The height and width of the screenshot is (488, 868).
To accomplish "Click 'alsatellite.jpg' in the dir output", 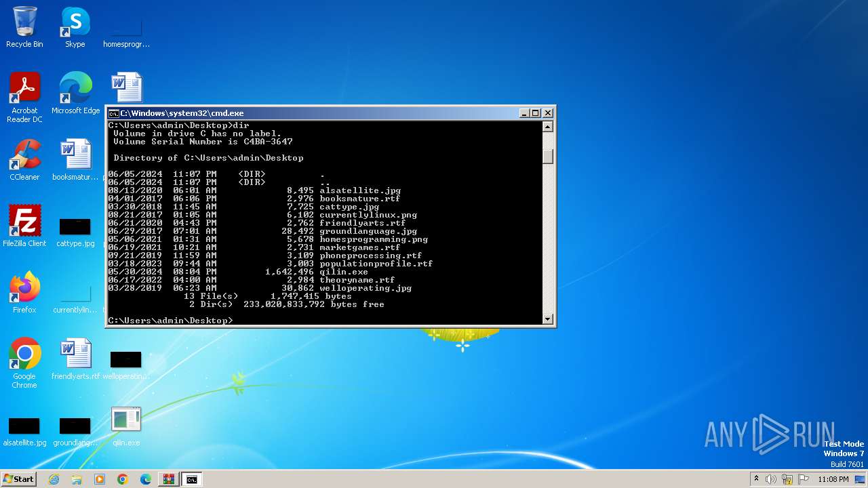I will (x=360, y=190).
